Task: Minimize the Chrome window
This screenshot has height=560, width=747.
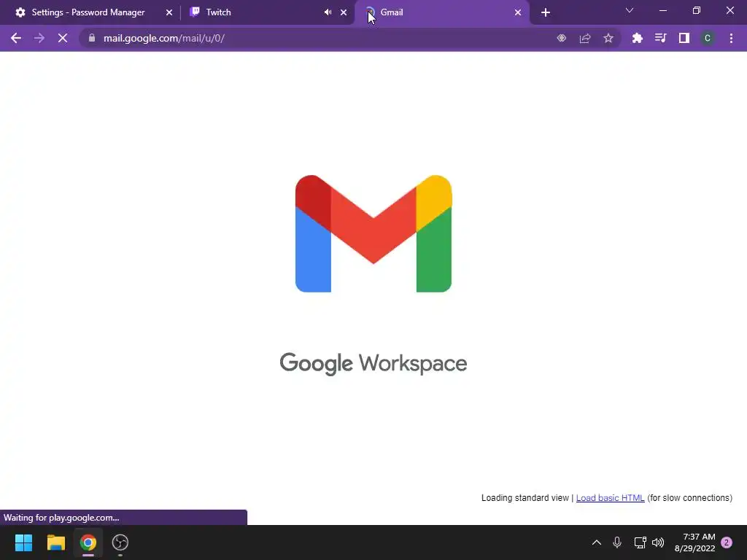Action: coord(662,10)
